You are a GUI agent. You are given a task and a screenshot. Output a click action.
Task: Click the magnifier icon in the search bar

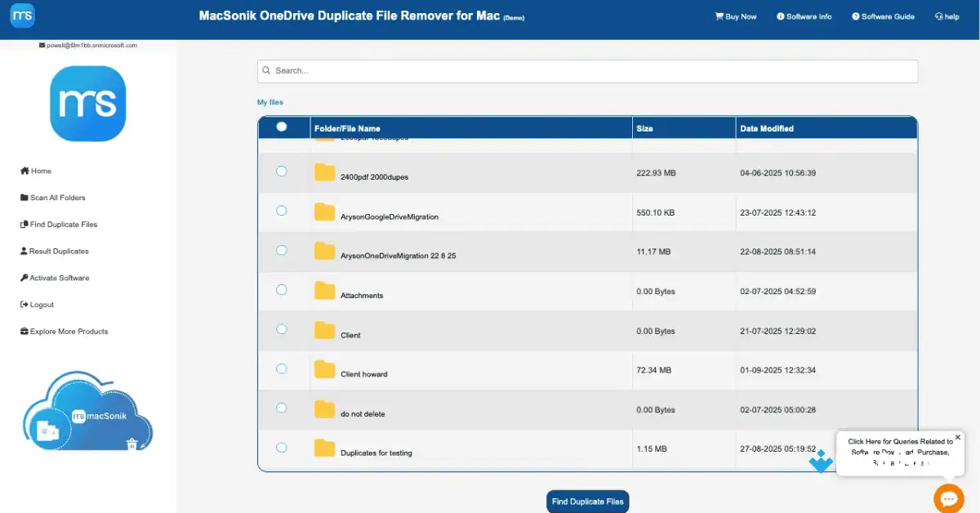265,70
